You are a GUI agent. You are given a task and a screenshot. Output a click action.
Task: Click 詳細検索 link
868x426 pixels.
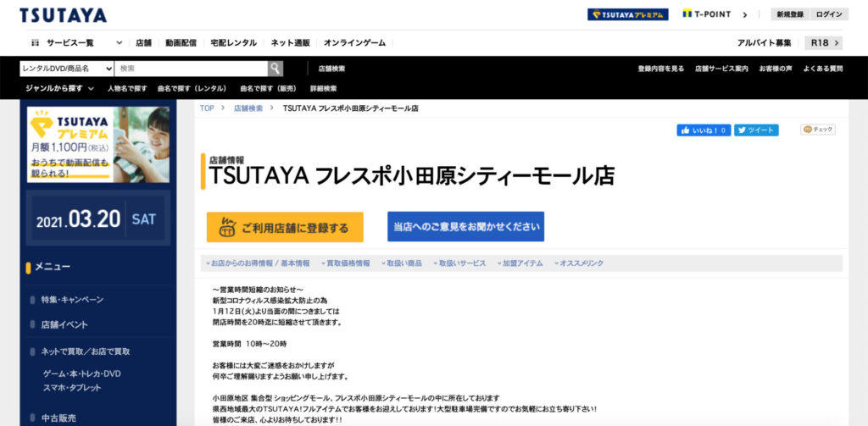click(323, 89)
